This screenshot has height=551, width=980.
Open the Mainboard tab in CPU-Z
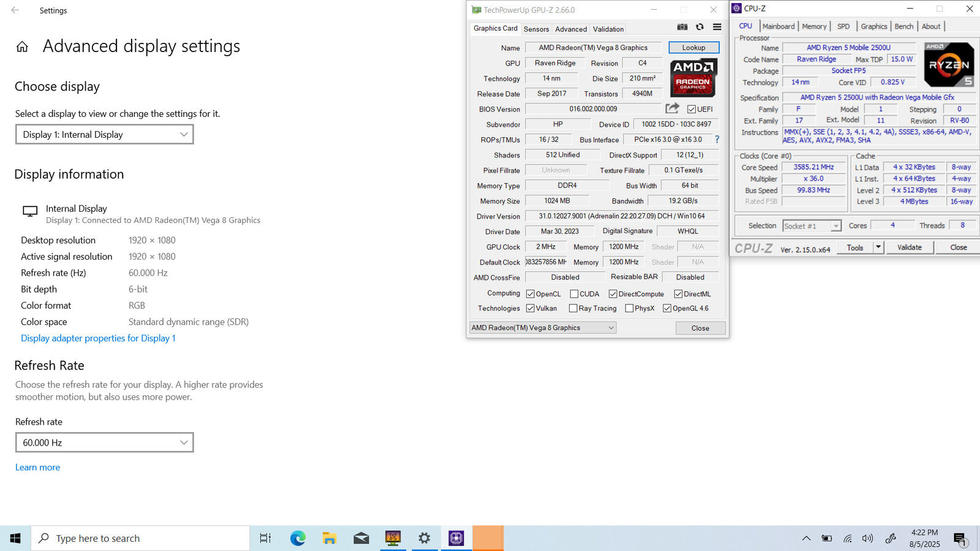tap(778, 26)
